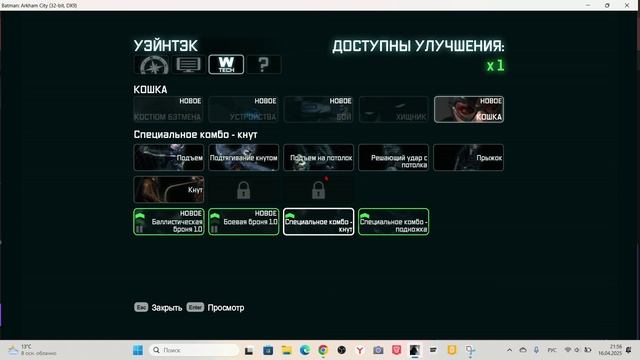
Task: Show hidden system tray icons
Action: [509, 350]
